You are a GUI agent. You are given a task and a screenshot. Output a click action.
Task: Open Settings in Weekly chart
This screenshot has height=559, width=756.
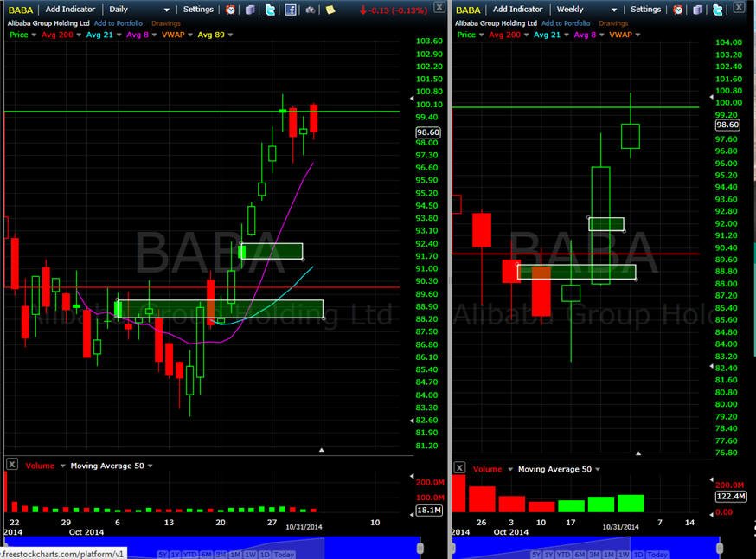pyautogui.click(x=645, y=10)
